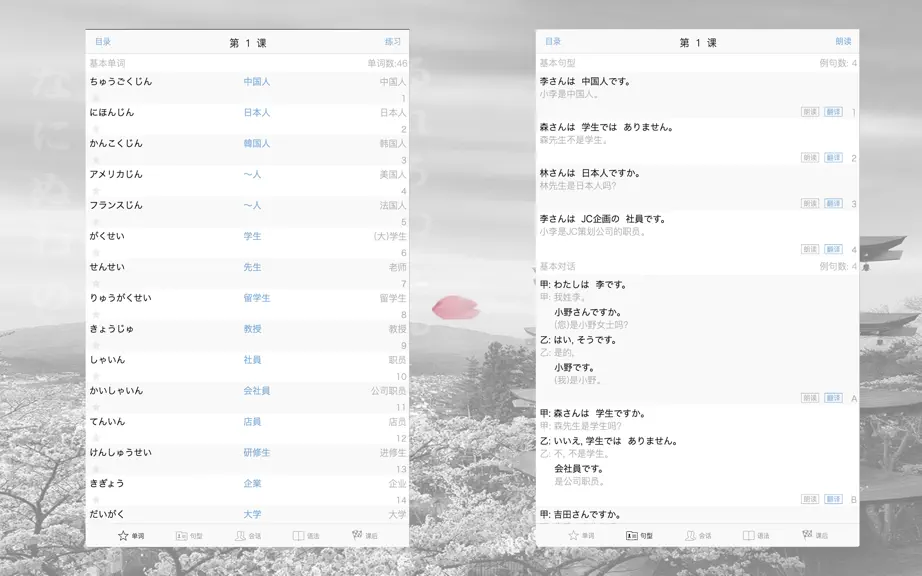Click 朗读 for sentence 3 林さんは日本人ですか
The height and width of the screenshot is (576, 922).
point(810,203)
